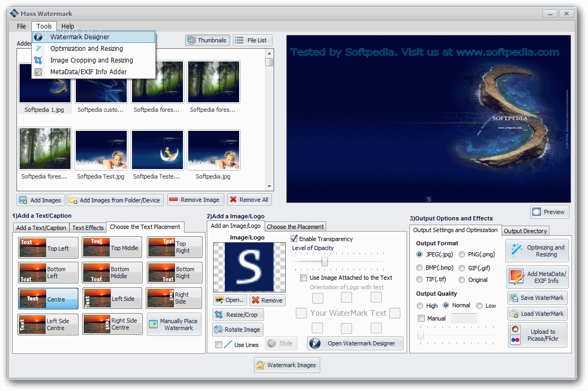
Task: Select JPEG(.jpg) output format
Action: tap(419, 254)
